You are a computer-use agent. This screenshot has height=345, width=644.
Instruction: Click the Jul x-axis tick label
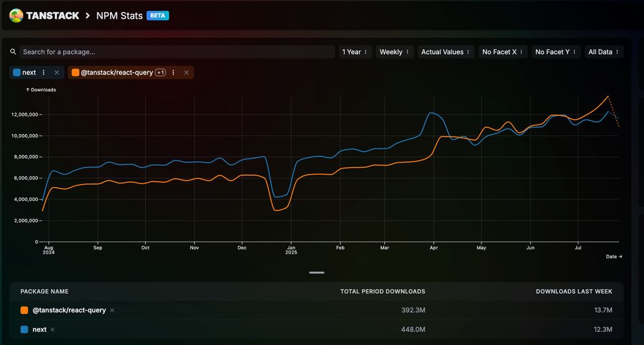(578, 248)
